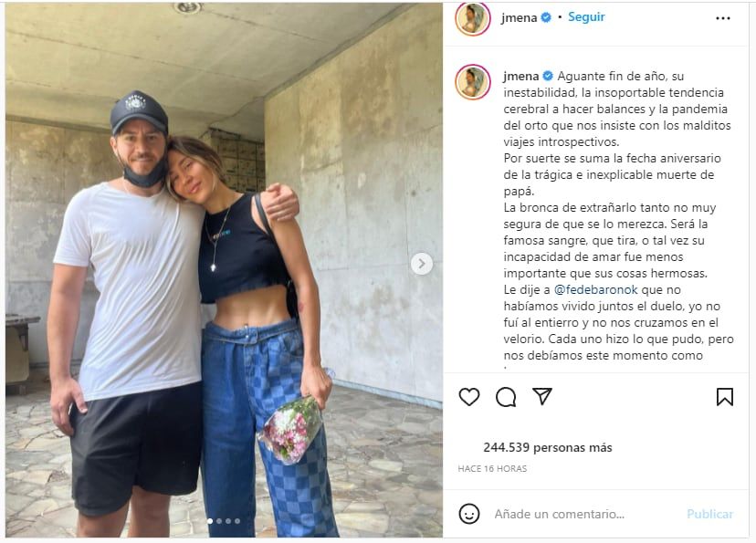
Task: Go to next photo with arrow
Action: (421, 264)
